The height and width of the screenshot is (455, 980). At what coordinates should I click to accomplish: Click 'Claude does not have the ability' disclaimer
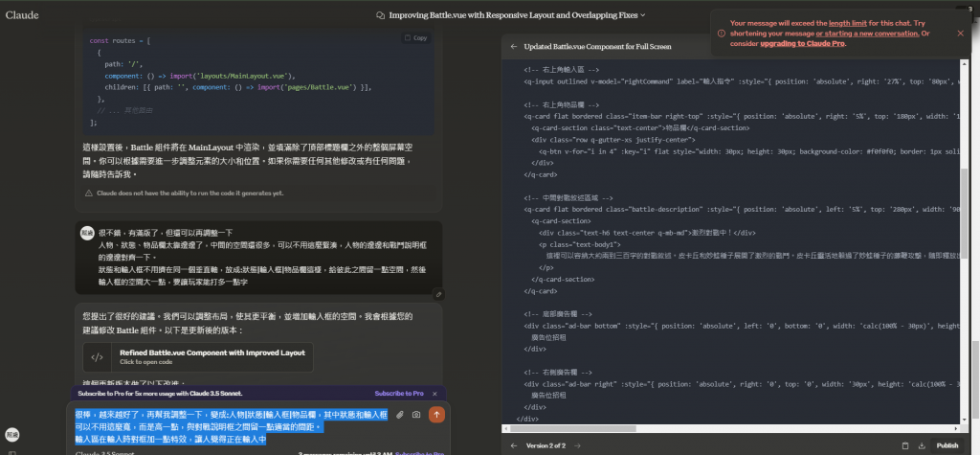point(189,193)
